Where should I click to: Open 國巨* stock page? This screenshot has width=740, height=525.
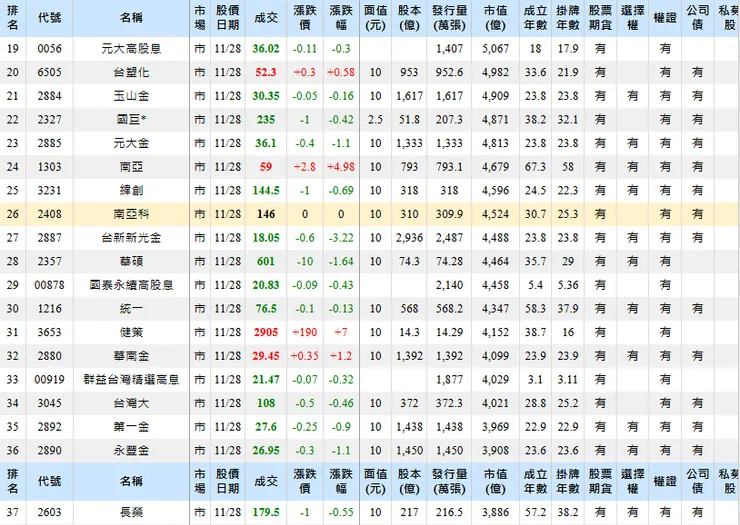[131, 119]
